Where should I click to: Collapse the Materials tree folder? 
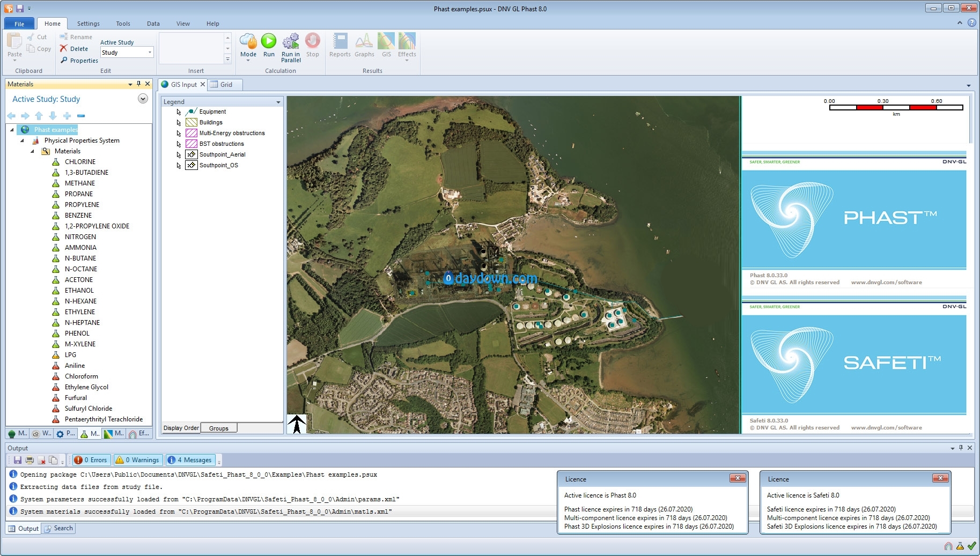pyautogui.click(x=32, y=151)
